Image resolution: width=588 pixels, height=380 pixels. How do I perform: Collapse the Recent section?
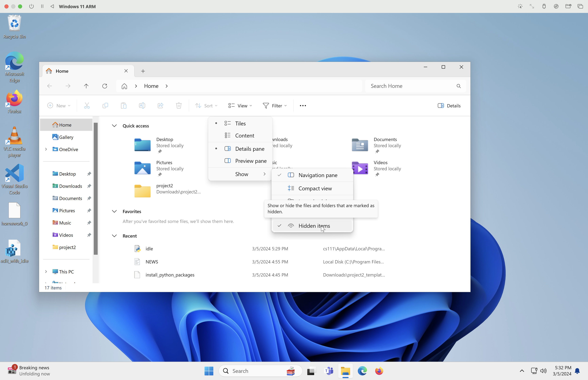click(114, 236)
